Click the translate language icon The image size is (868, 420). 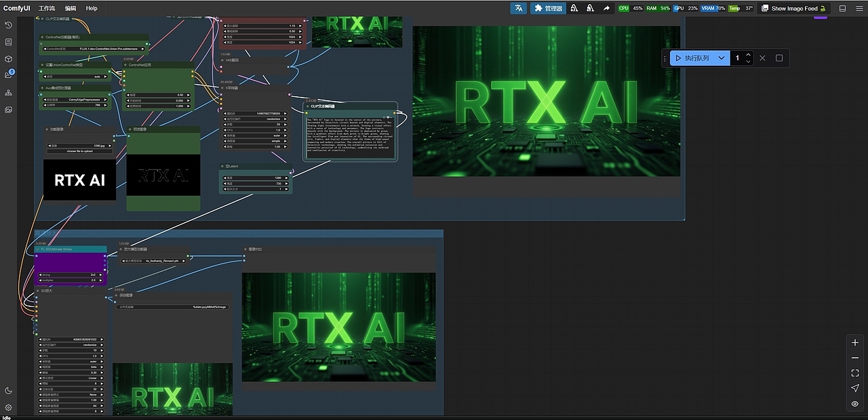519,8
